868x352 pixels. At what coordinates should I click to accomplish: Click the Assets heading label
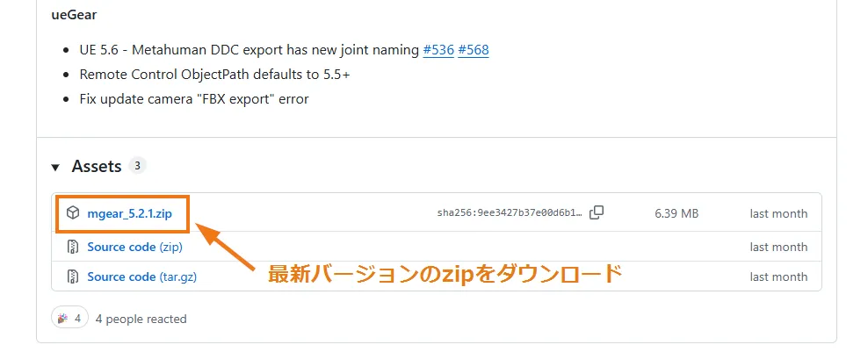[96, 166]
